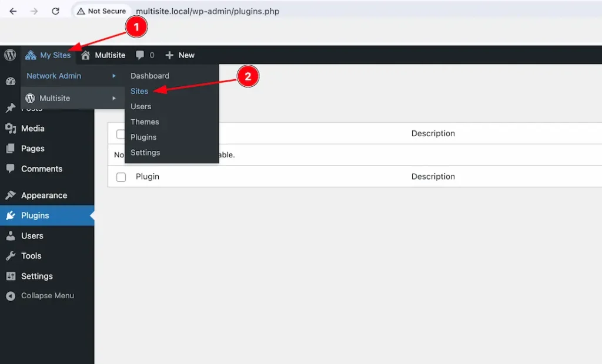This screenshot has height=364, width=602.
Task: Check the select-all checkbox in the plugin table header
Action: tap(121, 133)
